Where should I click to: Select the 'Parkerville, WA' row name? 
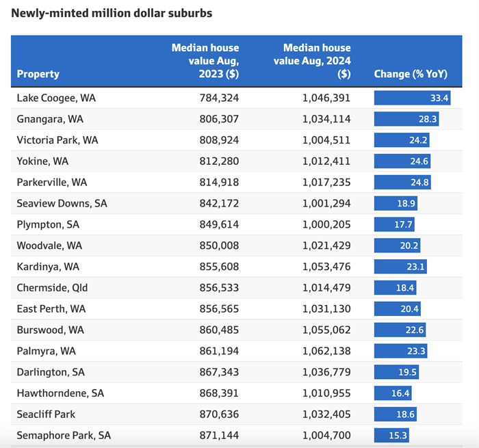tap(52, 183)
